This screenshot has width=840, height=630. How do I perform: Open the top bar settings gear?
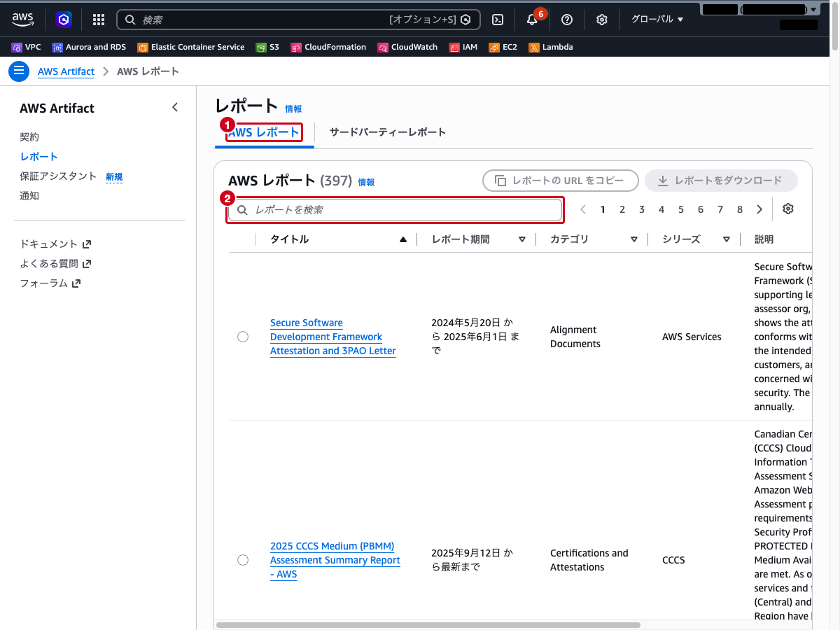pyautogui.click(x=601, y=20)
